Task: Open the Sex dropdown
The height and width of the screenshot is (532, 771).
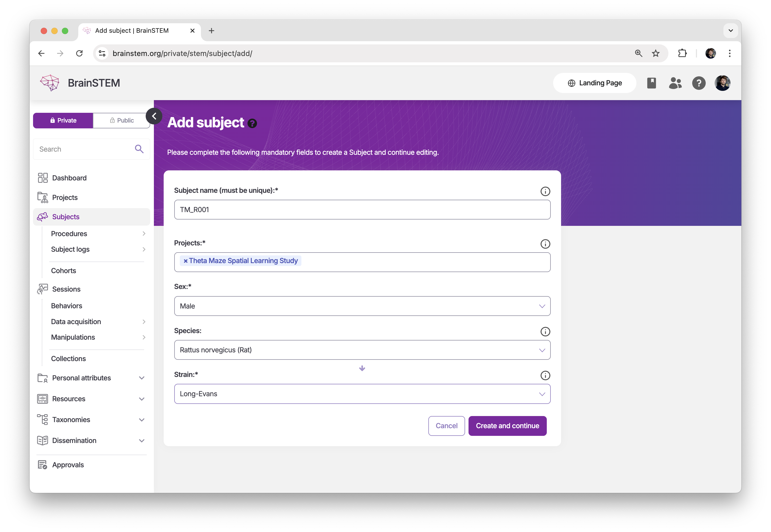Action: click(x=362, y=306)
